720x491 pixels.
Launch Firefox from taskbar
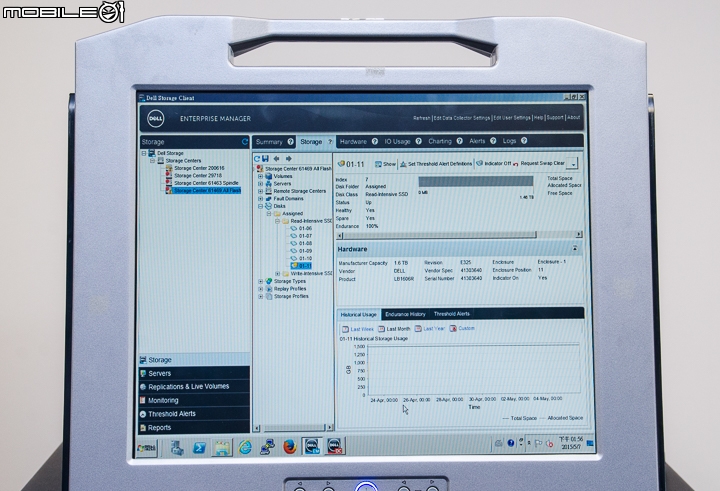[290, 446]
